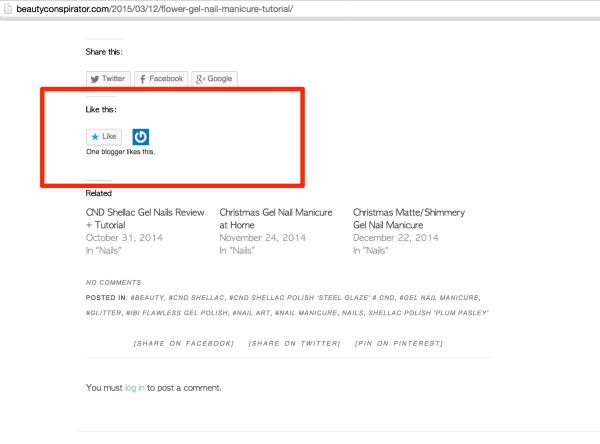600x444 pixels.
Task: Open the blue blogger avatar icon
Action: (142, 137)
